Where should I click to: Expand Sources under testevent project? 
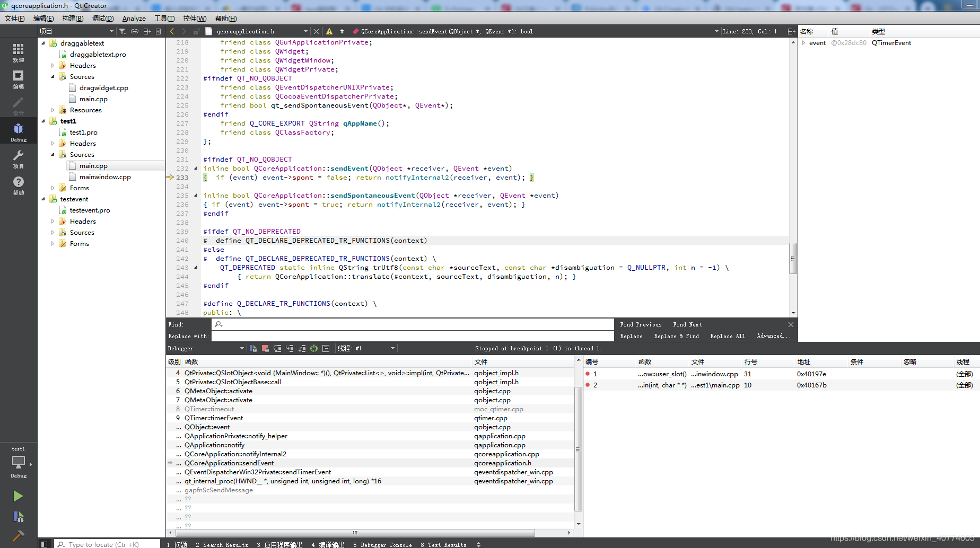52,233
